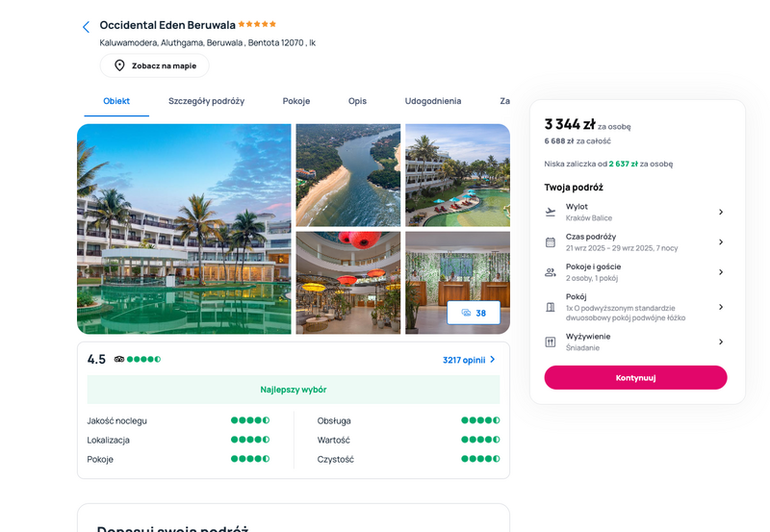Image resolution: width=770 pixels, height=532 pixels.
Task: Click the TripAdvisor owl icon
Action: click(119, 359)
